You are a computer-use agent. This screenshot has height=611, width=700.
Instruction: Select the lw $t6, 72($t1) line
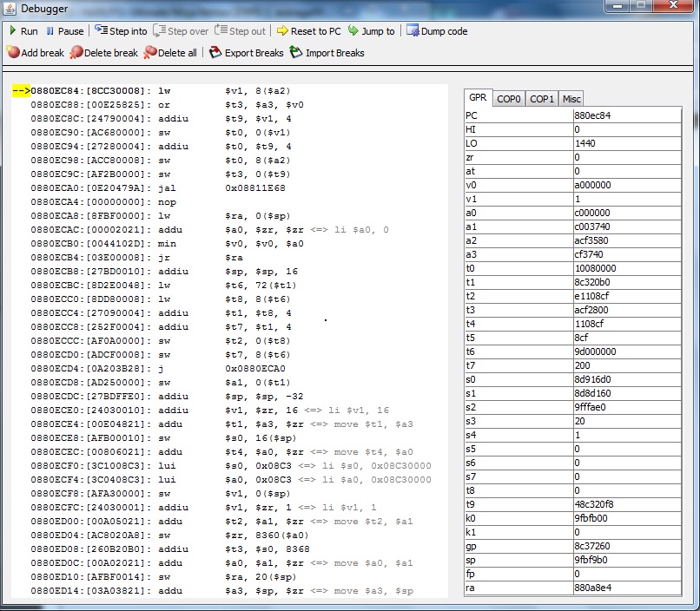point(163,286)
